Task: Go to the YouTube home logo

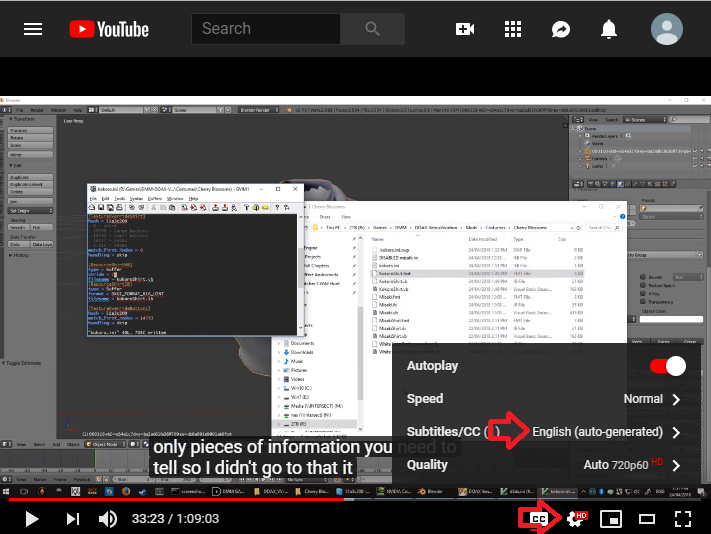Action: (x=109, y=29)
